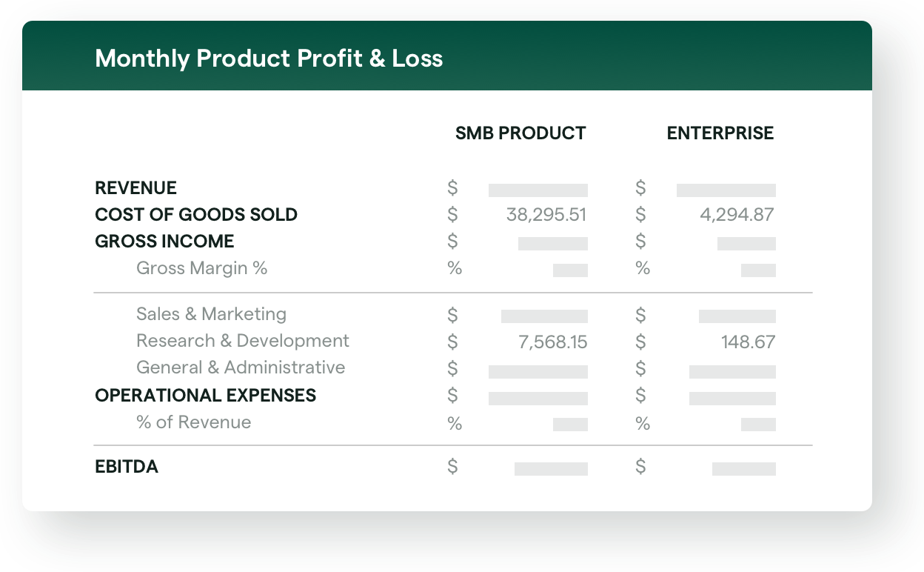
Task: Select the Sales & Marketing row label
Action: click(211, 314)
